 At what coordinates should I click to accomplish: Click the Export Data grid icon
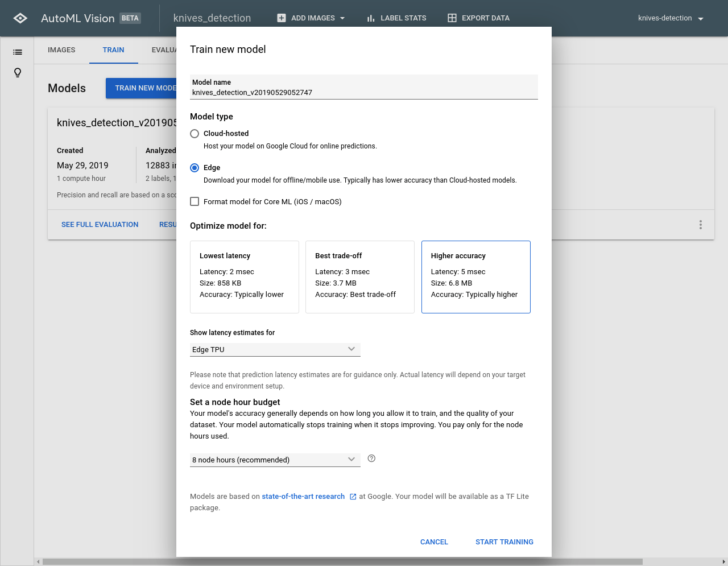452,18
